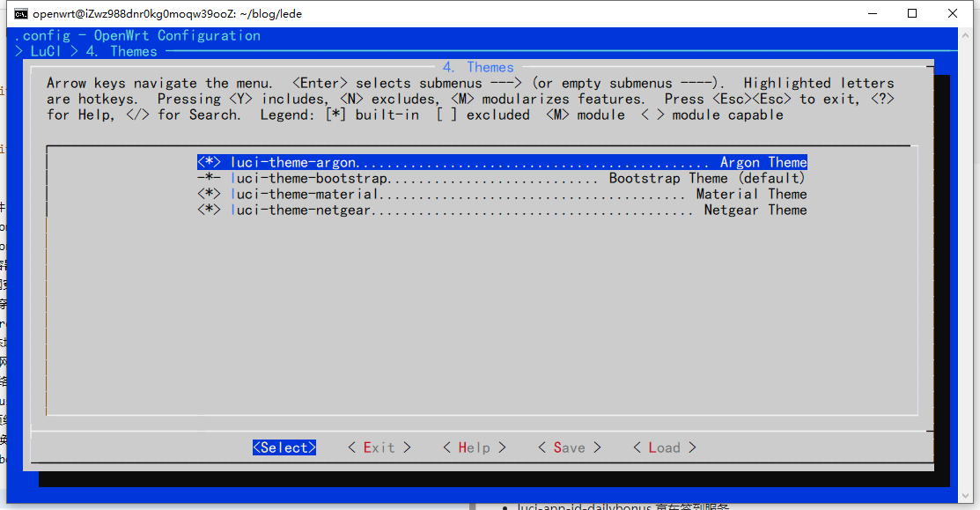This screenshot has width=980, height=510.
Task: Maximize the terminal window
Action: (912, 13)
